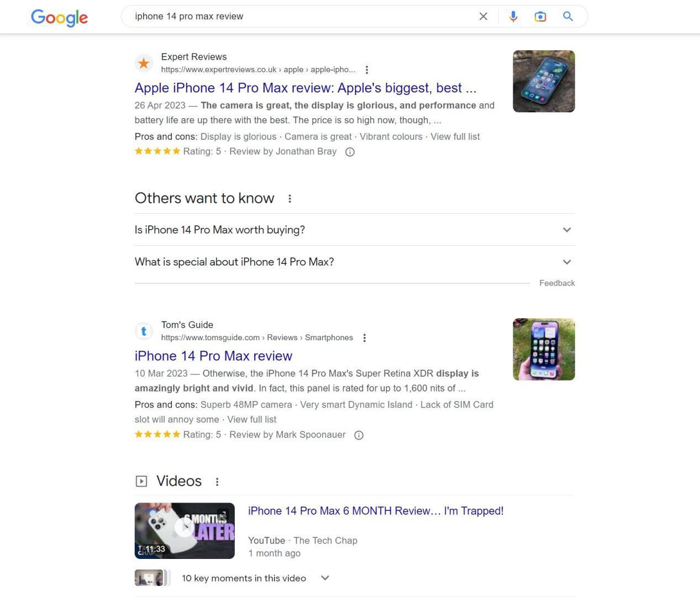Click into the search input field

coord(304,17)
